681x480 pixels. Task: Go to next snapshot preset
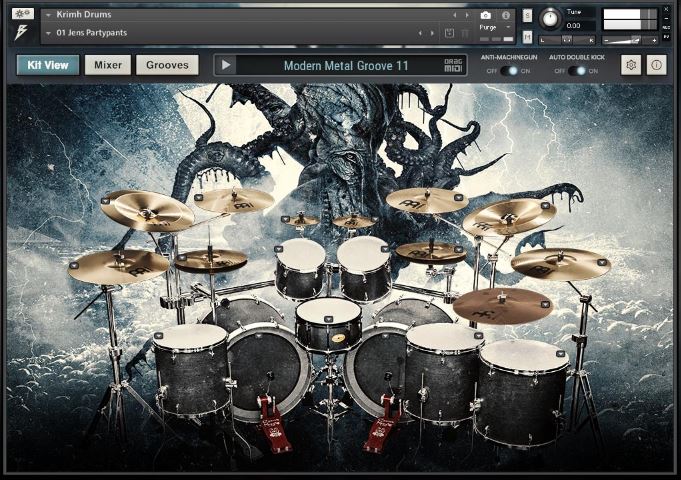tap(432, 33)
